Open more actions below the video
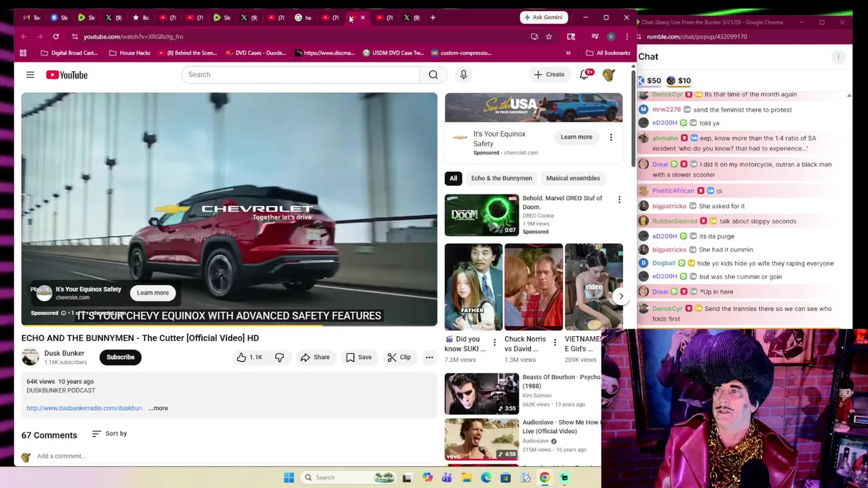Viewport: 868px width, 488px height. pyautogui.click(x=429, y=357)
